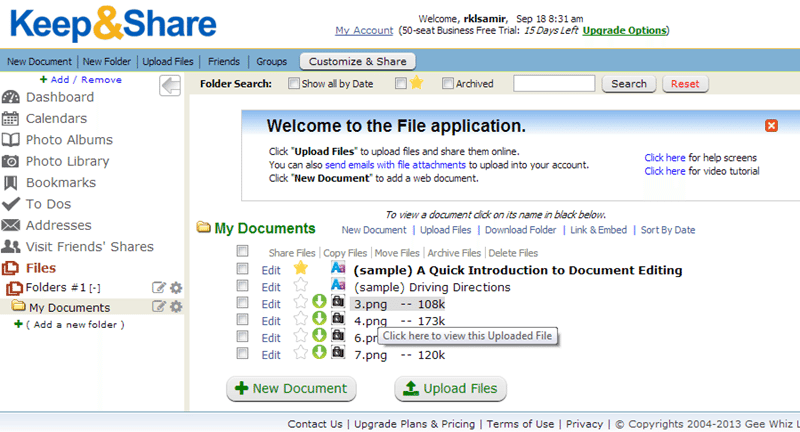Screen dimensions: 800x432
Task: Select checkbox for 3.png
Action: [x=242, y=302]
